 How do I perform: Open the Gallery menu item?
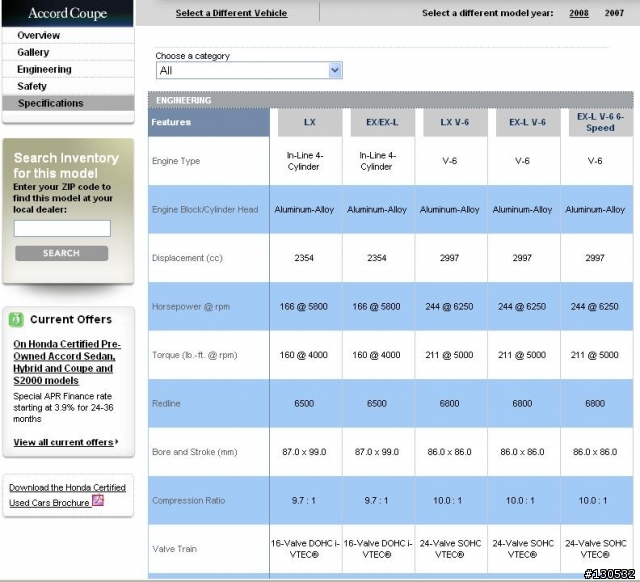point(33,52)
